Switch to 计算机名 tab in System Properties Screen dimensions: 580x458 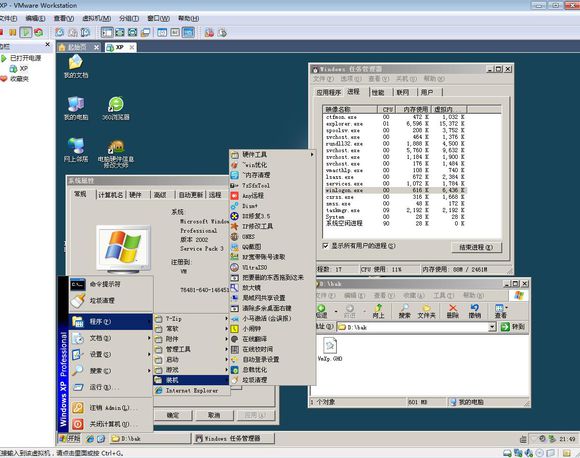[x=110, y=195]
